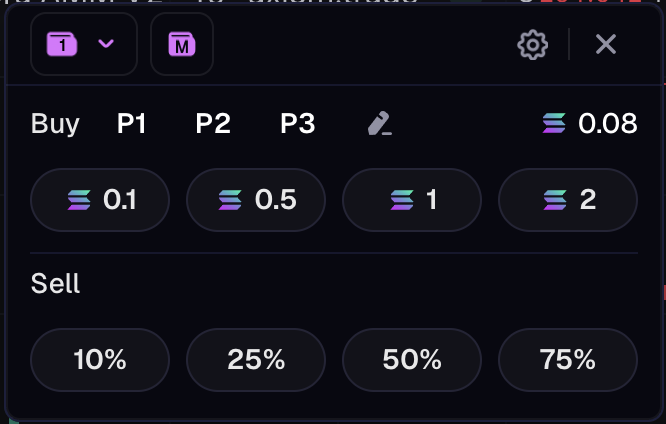
Task: Click the 50% sell button
Action: (412, 360)
